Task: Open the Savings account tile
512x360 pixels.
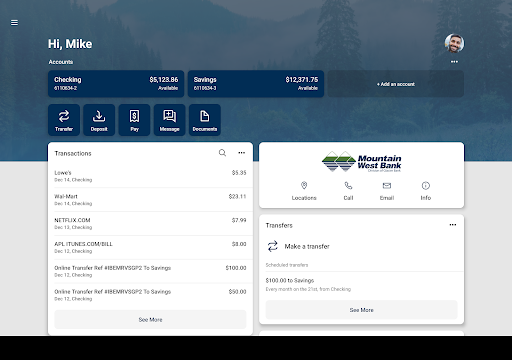Action: tap(256, 84)
